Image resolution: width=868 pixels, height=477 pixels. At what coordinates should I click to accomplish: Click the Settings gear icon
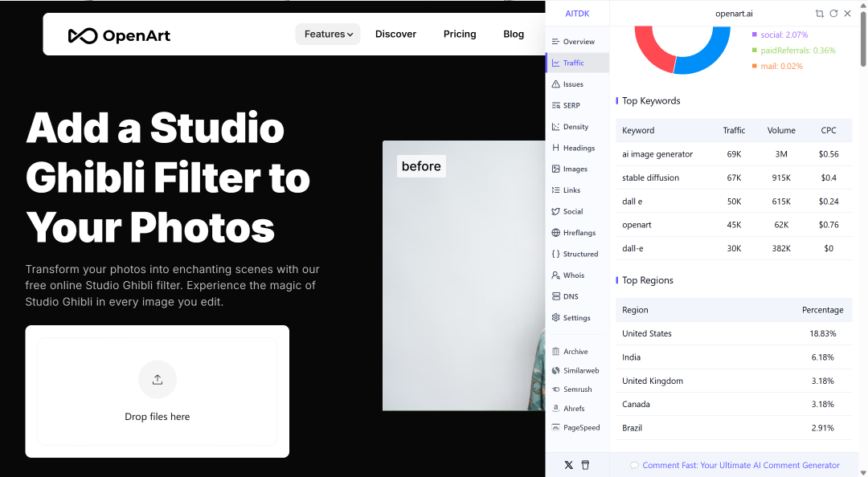pos(556,318)
